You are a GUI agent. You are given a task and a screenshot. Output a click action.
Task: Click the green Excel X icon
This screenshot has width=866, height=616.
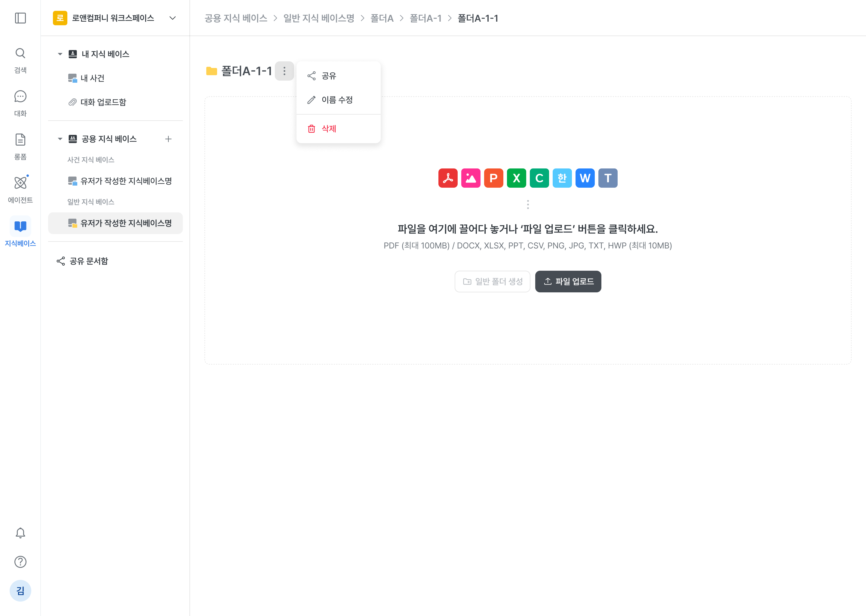pyautogui.click(x=516, y=178)
